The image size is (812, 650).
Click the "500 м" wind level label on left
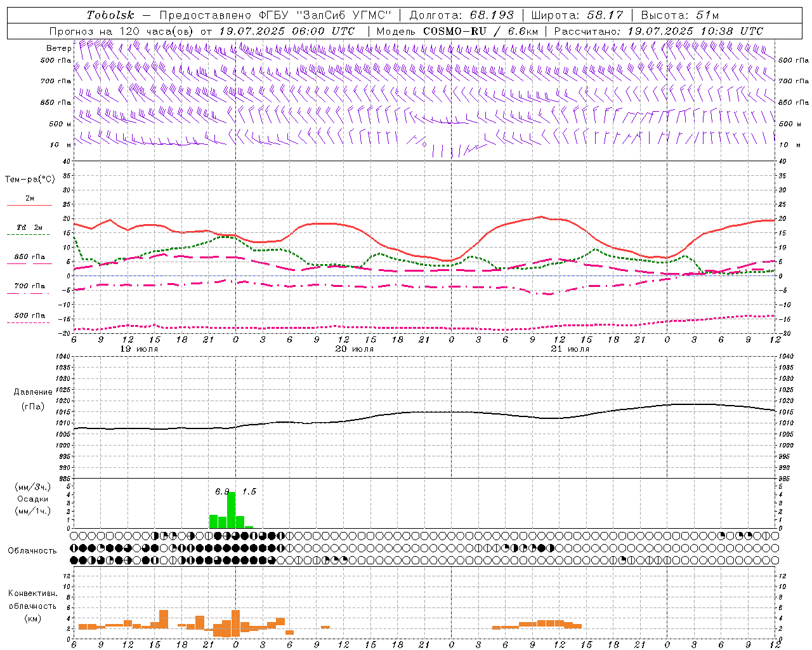coord(60,124)
